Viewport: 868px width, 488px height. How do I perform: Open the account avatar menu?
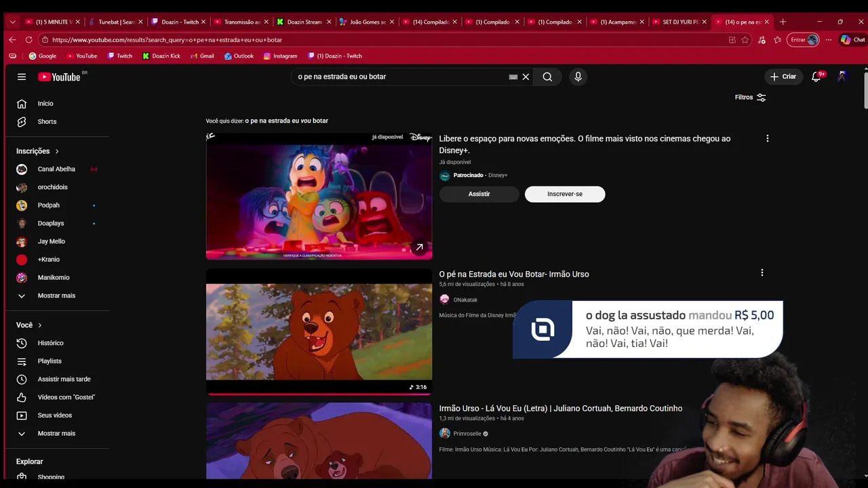pos(842,77)
